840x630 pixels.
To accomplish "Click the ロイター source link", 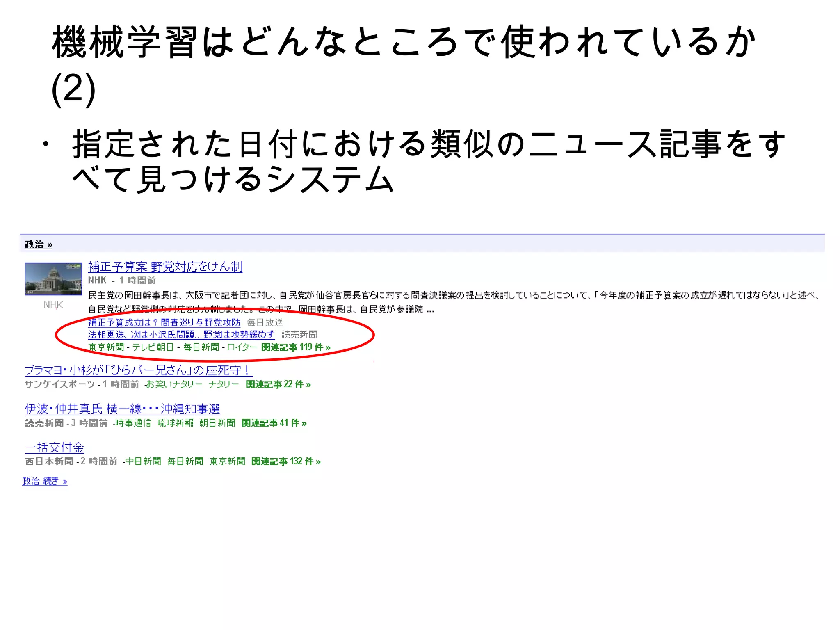I will tap(242, 347).
